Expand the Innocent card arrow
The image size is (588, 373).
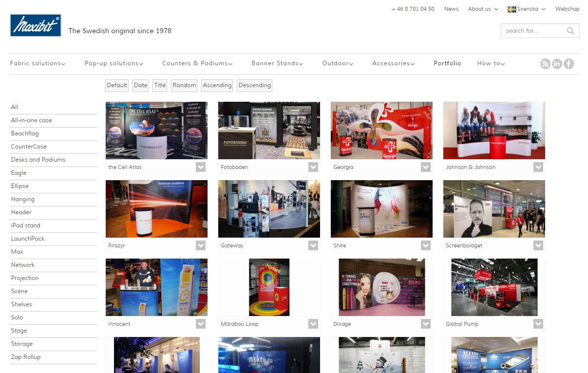tap(201, 324)
